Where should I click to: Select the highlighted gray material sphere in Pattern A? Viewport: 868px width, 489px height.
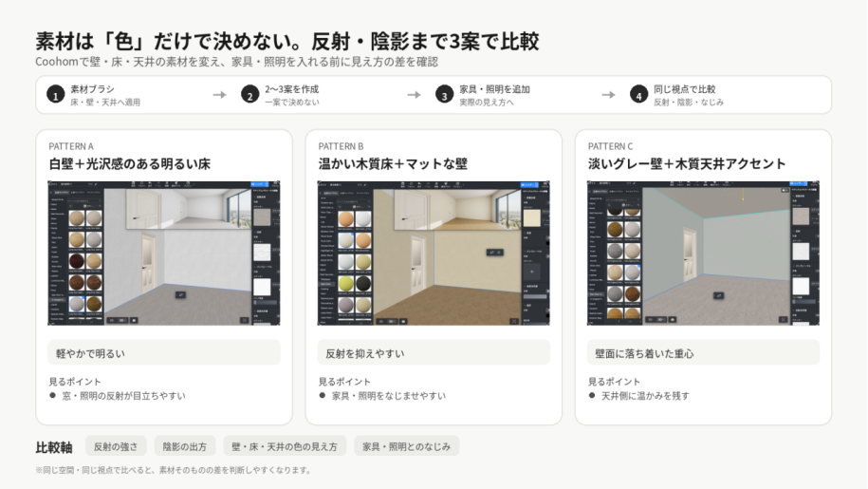click(77, 304)
